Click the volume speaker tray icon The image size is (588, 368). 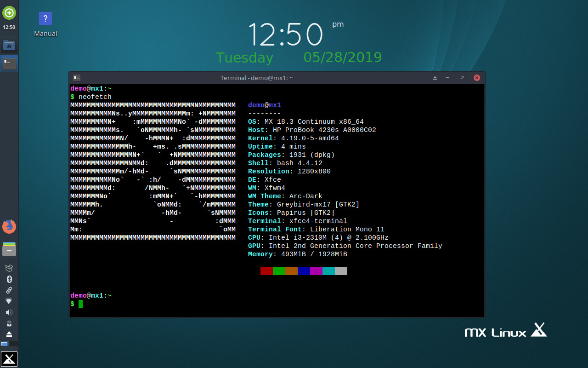tap(9, 312)
